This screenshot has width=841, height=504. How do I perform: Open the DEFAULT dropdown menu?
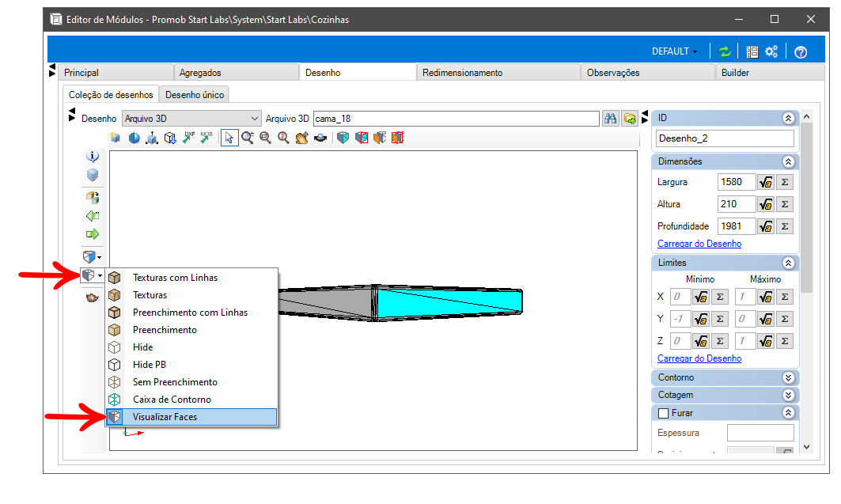tap(674, 51)
